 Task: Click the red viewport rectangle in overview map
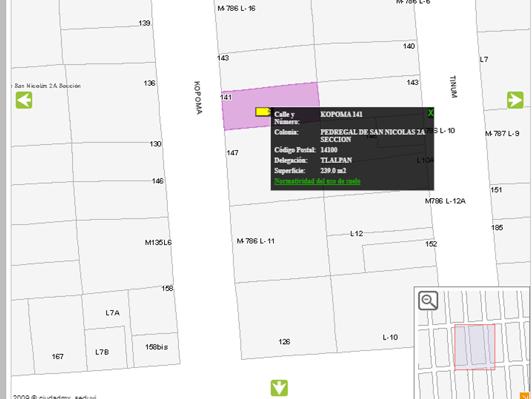[474, 346]
